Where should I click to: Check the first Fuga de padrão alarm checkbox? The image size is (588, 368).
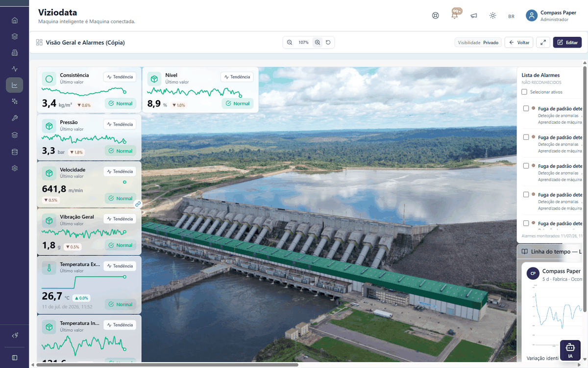(x=526, y=108)
